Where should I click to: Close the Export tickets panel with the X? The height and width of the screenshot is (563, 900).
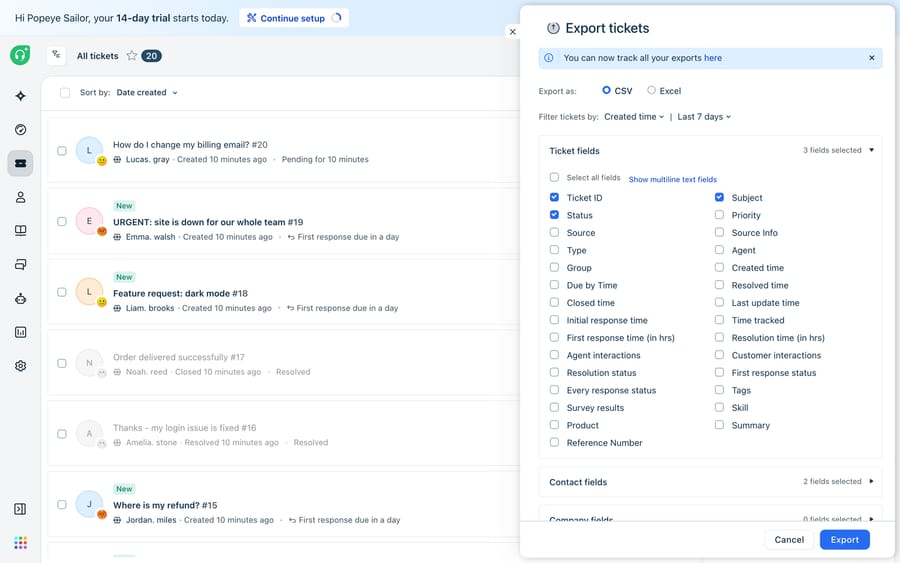[513, 32]
